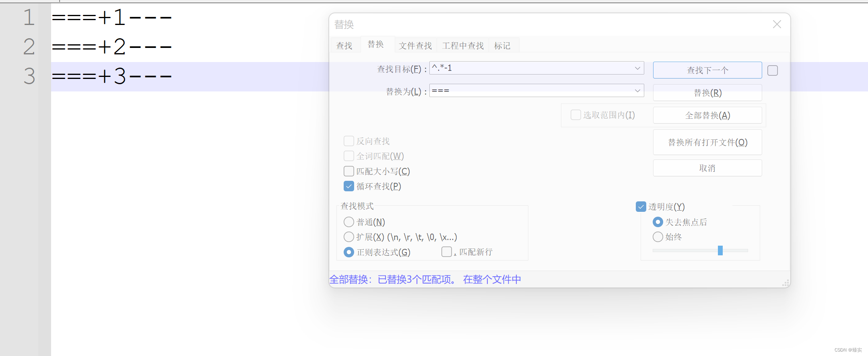
Task: Click the text ===+3--- in editor
Action: pyautogui.click(x=112, y=76)
